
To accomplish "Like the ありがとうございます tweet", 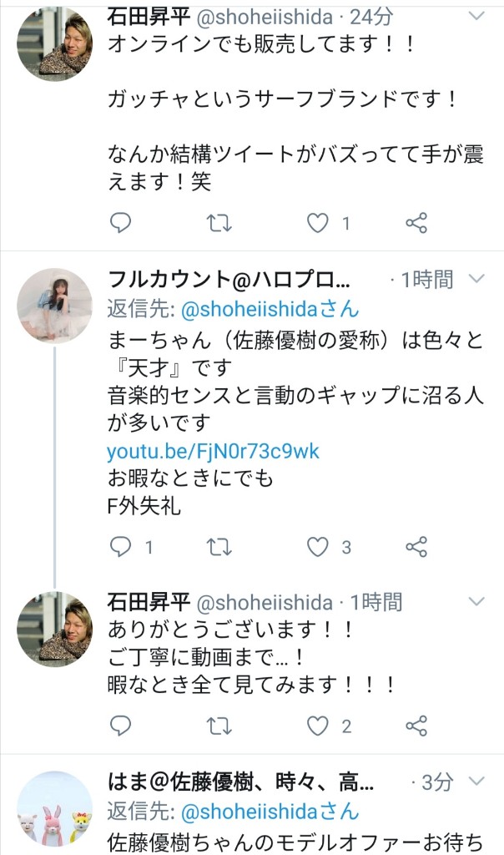I will point(318,726).
